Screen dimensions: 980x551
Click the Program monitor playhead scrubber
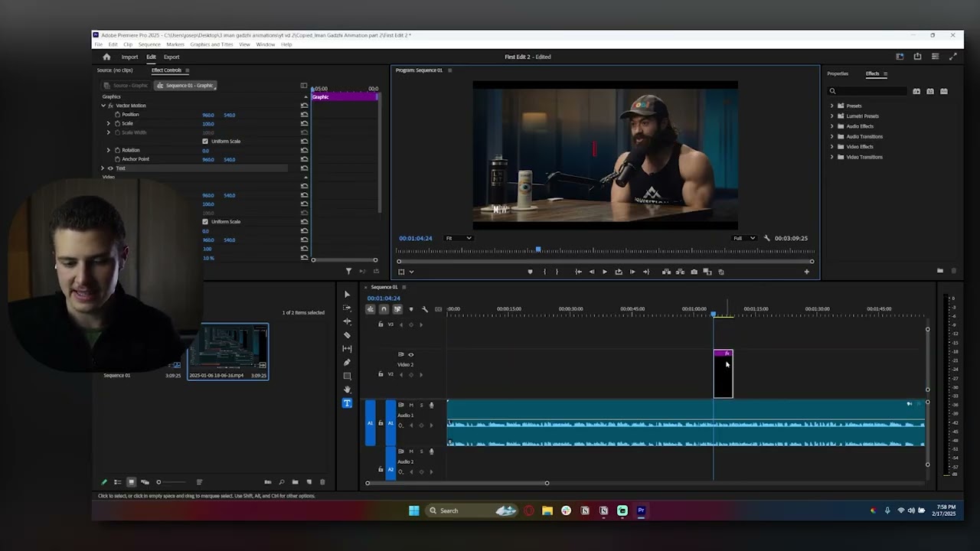538,250
